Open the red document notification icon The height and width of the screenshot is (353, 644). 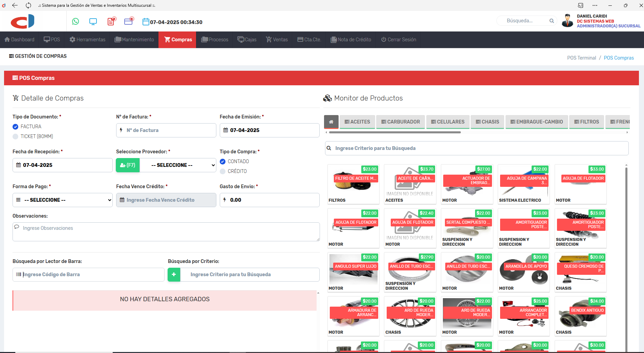click(111, 21)
